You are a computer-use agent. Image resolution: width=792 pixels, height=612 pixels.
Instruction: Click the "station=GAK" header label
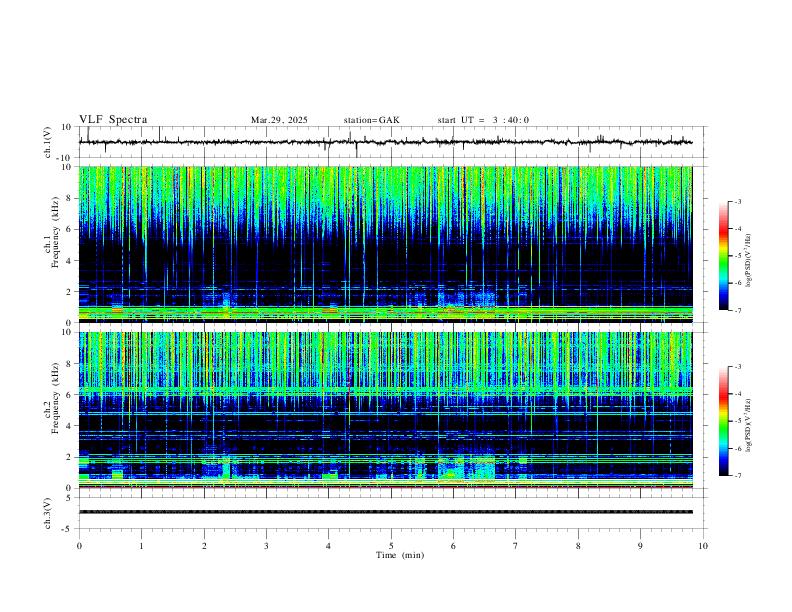(x=371, y=120)
